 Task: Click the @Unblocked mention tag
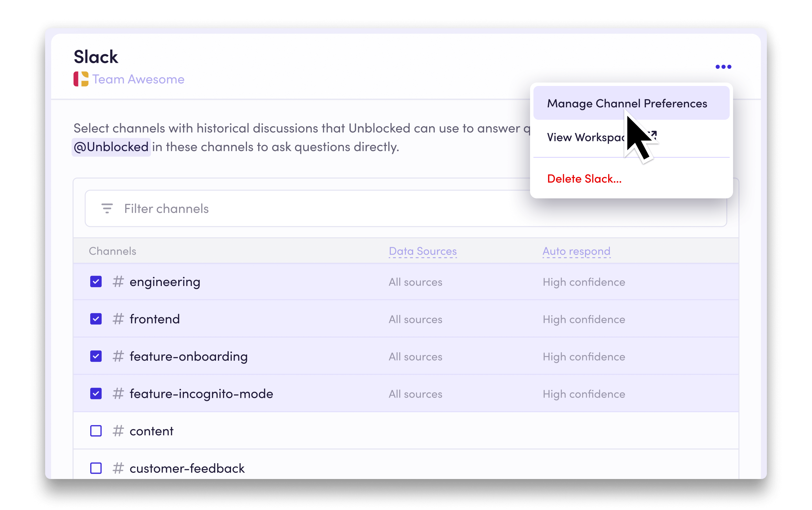(x=111, y=147)
